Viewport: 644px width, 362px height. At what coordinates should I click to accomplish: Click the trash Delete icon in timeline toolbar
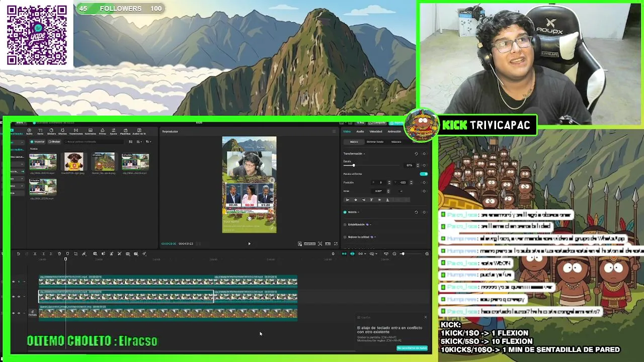pos(59,254)
